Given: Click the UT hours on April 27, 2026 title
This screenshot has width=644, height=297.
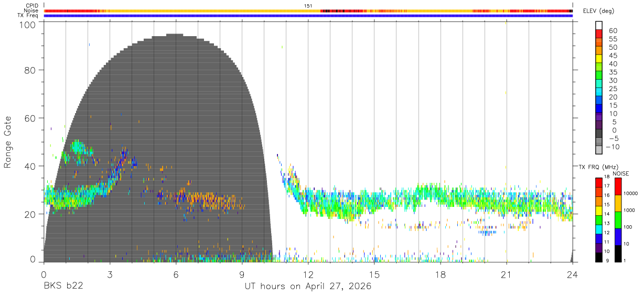Looking at the screenshot, I should (x=308, y=286).
